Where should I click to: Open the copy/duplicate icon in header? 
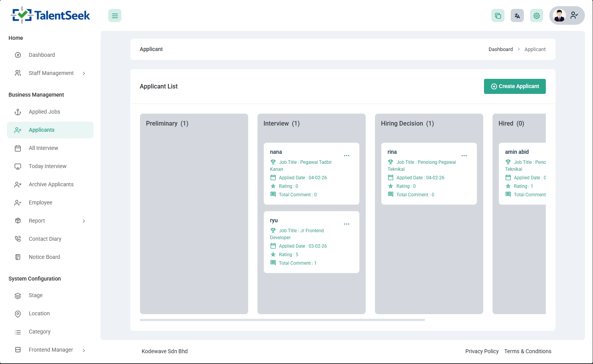pyautogui.click(x=498, y=16)
